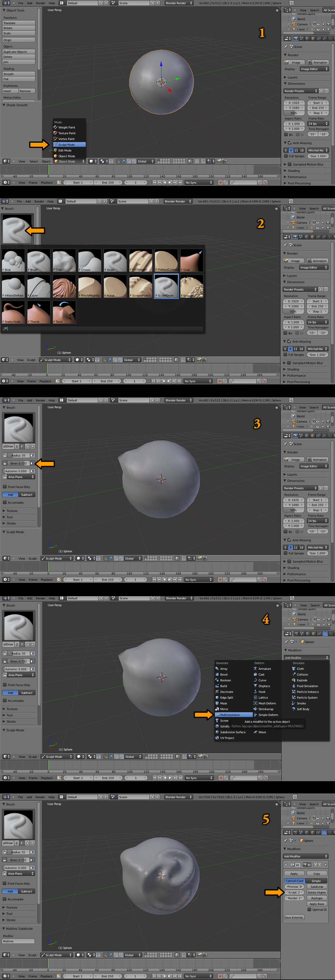Open Render Presets dropdown in step 2 screenshot

coord(300,289)
